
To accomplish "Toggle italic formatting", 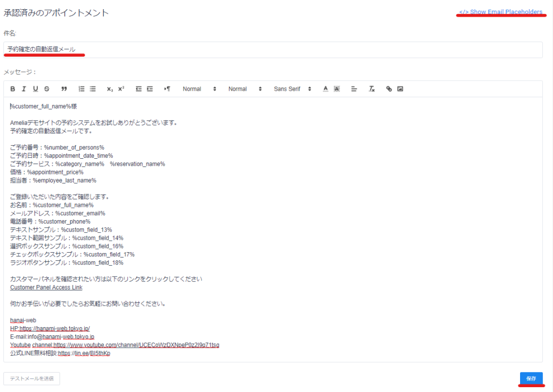I will pyautogui.click(x=24, y=89).
